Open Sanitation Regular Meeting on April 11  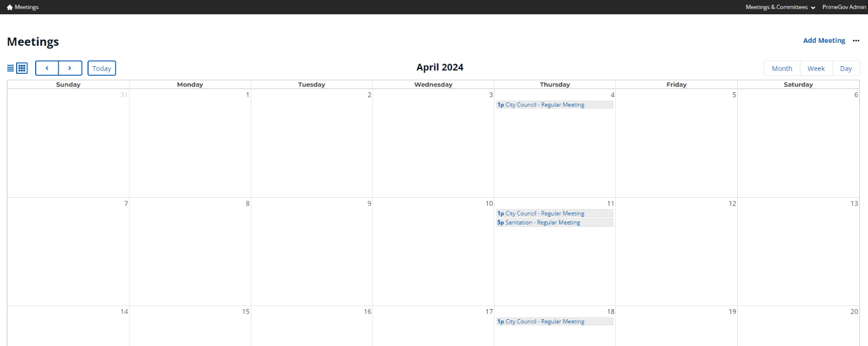554,223
